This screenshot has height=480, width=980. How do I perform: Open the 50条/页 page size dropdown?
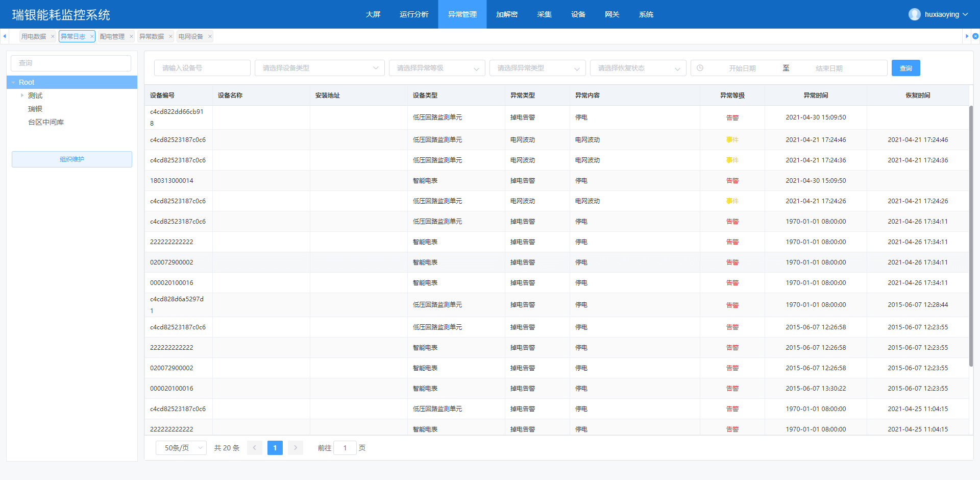click(x=181, y=448)
